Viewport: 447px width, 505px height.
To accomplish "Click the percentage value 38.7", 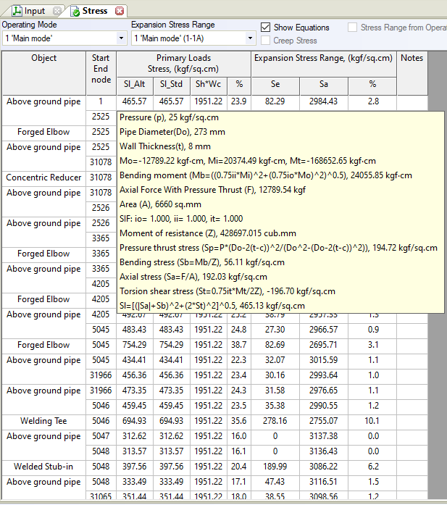I will (239, 345).
